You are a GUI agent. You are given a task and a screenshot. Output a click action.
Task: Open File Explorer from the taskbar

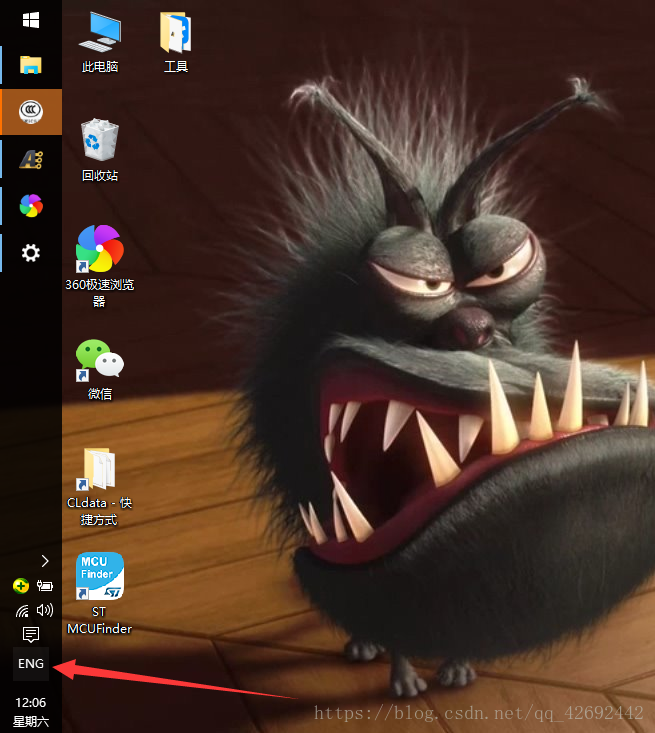(31, 65)
